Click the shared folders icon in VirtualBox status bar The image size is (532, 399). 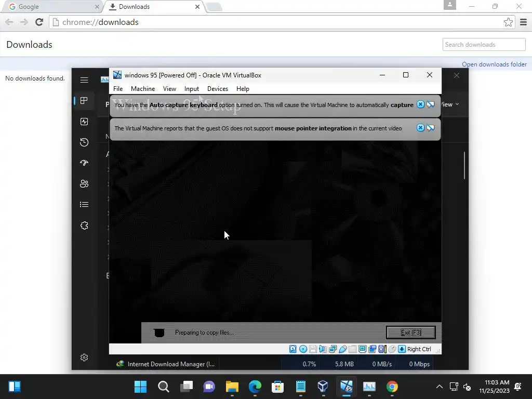coord(353,349)
